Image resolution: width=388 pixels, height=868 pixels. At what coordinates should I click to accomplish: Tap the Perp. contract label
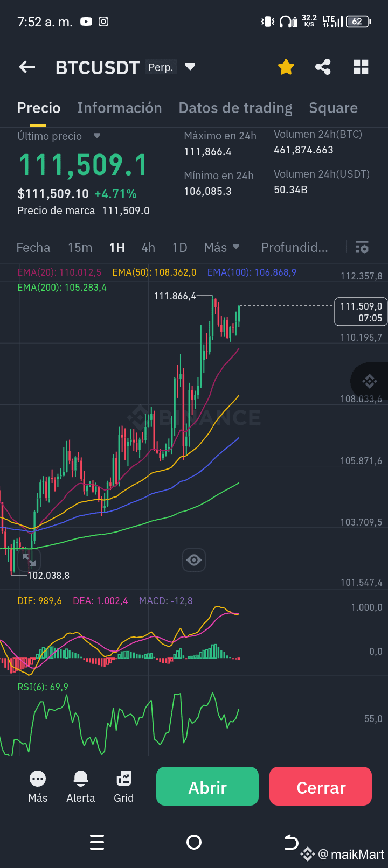click(161, 67)
